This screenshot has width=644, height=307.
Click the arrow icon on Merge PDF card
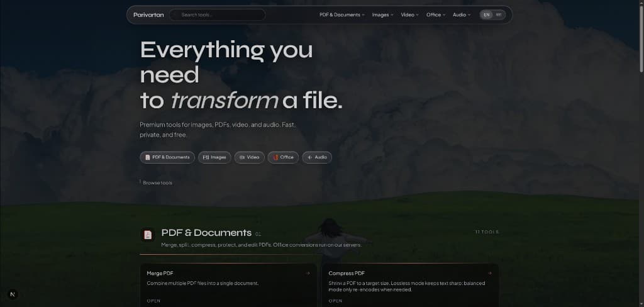(308, 273)
